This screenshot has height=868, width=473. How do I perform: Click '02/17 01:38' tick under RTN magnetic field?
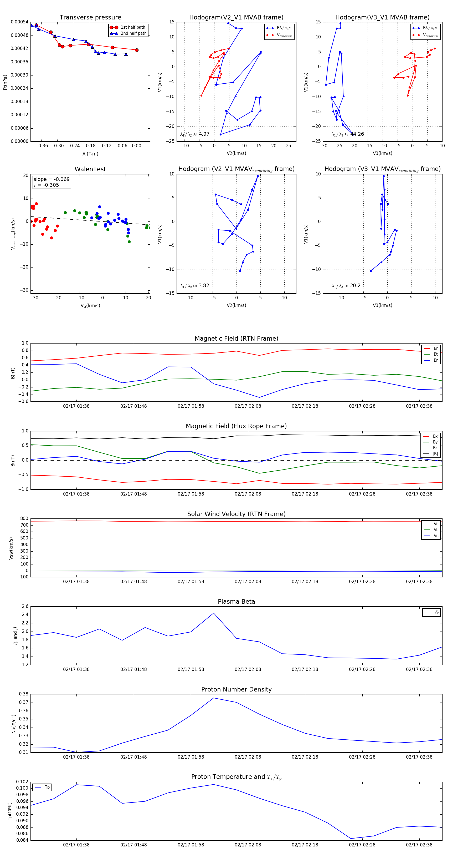pyautogui.click(x=76, y=406)
